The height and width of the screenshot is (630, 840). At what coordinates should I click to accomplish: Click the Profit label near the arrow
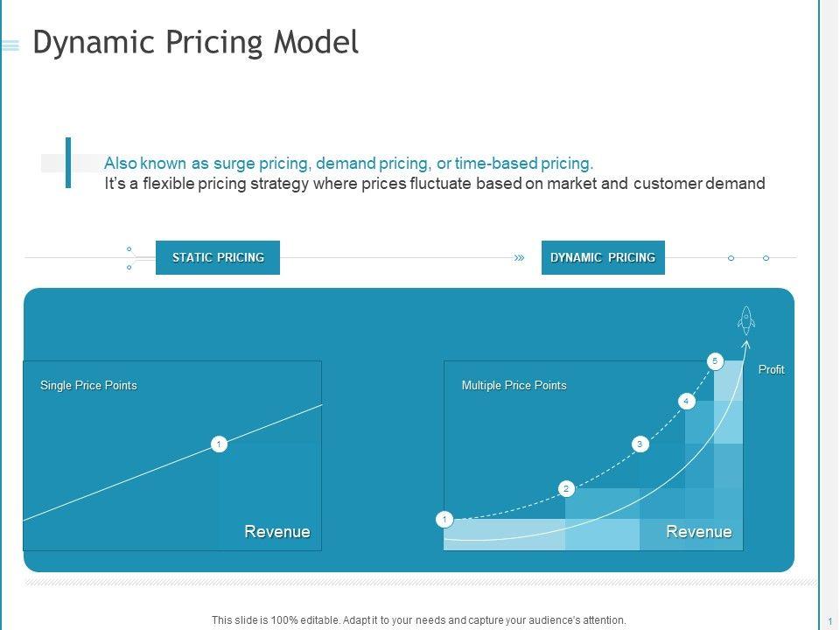coord(771,370)
